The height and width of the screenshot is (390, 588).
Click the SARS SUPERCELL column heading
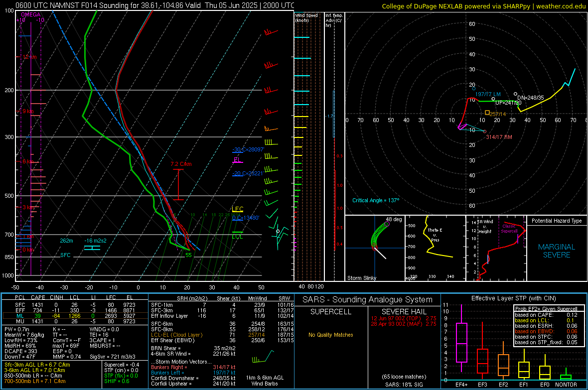coord(331,312)
